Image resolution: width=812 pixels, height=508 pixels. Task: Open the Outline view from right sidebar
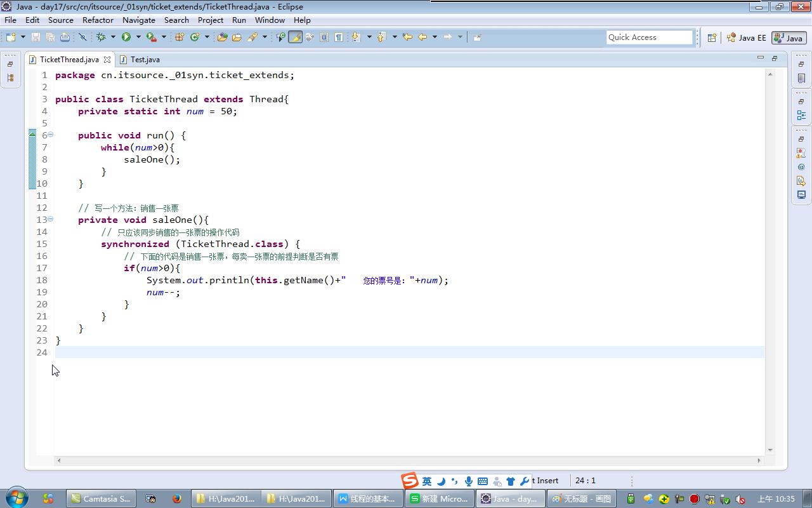[801, 116]
